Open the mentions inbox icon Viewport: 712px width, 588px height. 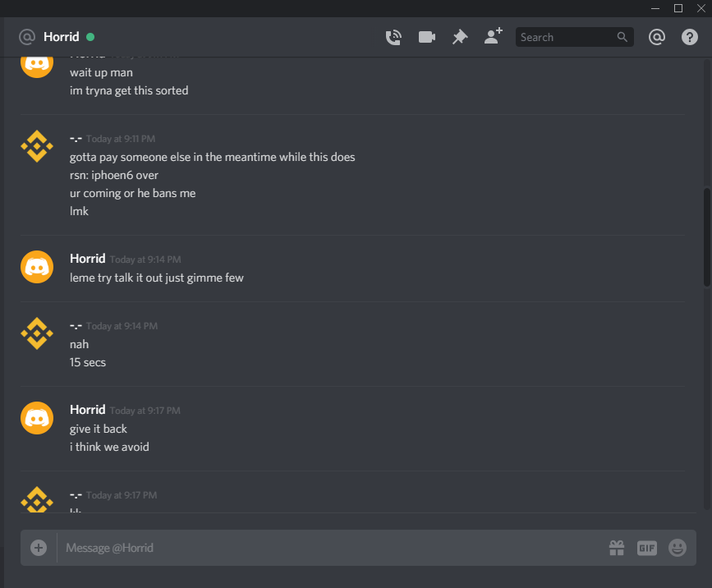coord(656,37)
